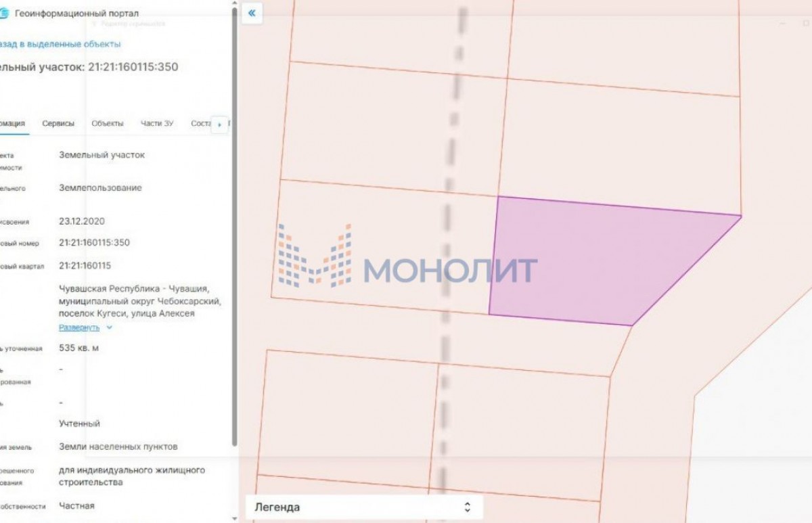The height and width of the screenshot is (523, 812).
Task: Open the Части ЗУ tab
Action: (x=157, y=123)
